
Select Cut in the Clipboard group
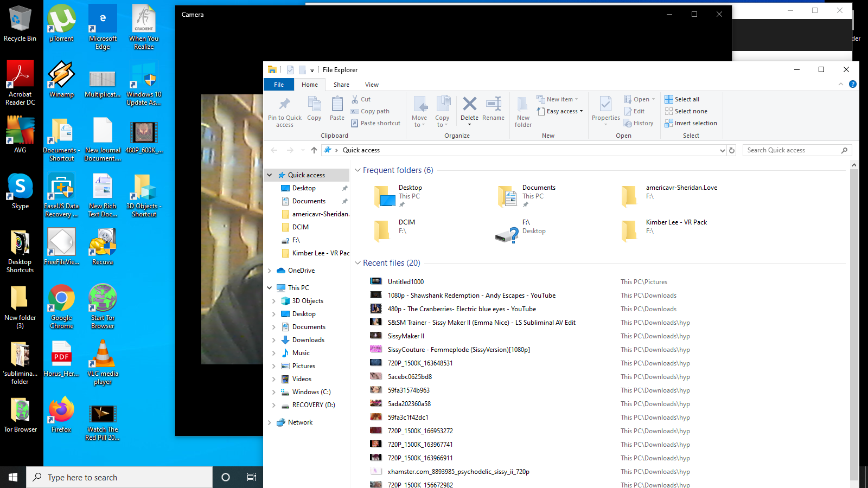[361, 99]
